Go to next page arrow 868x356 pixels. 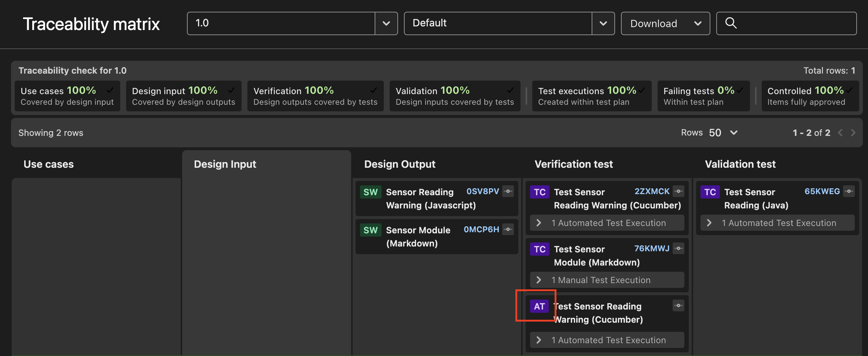pos(853,133)
